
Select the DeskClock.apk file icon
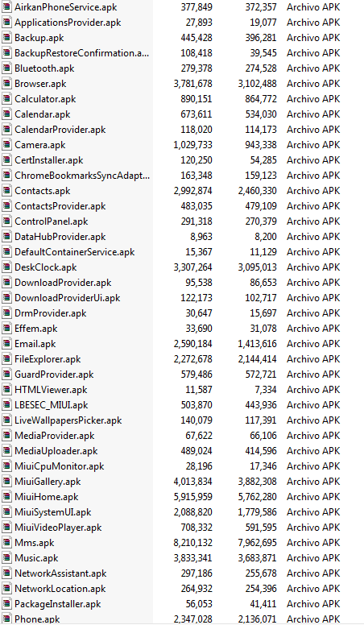(x=6, y=267)
